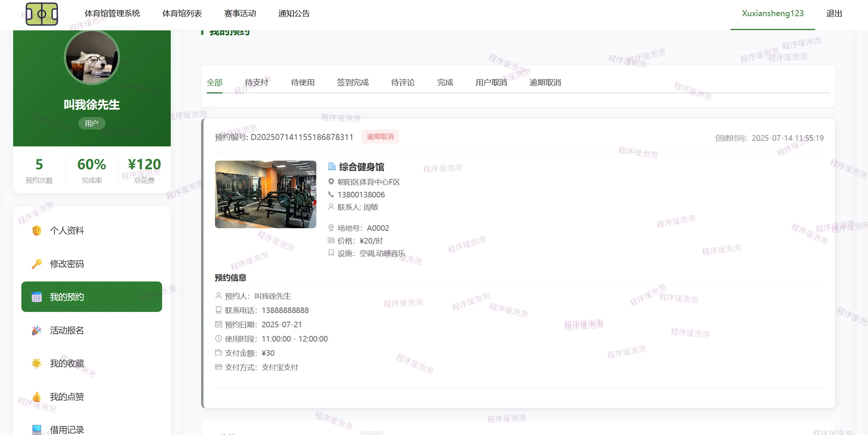Select the 待使用 tab

click(x=303, y=83)
